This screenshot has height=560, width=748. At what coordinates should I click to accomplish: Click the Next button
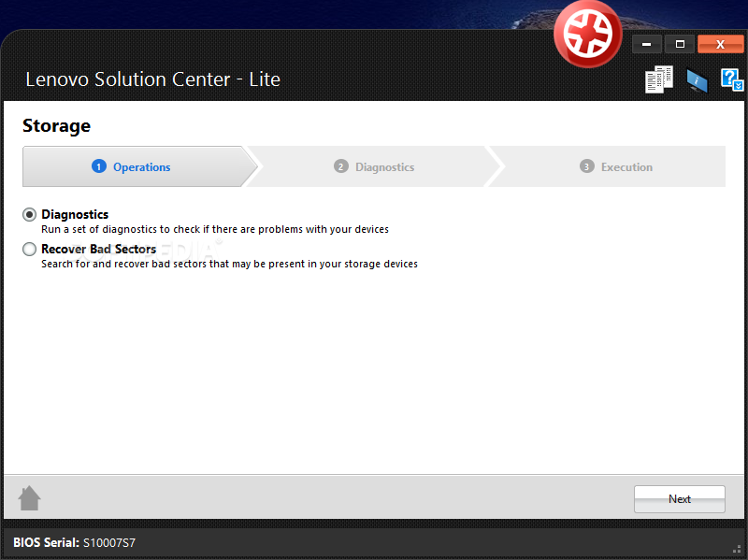(x=680, y=499)
